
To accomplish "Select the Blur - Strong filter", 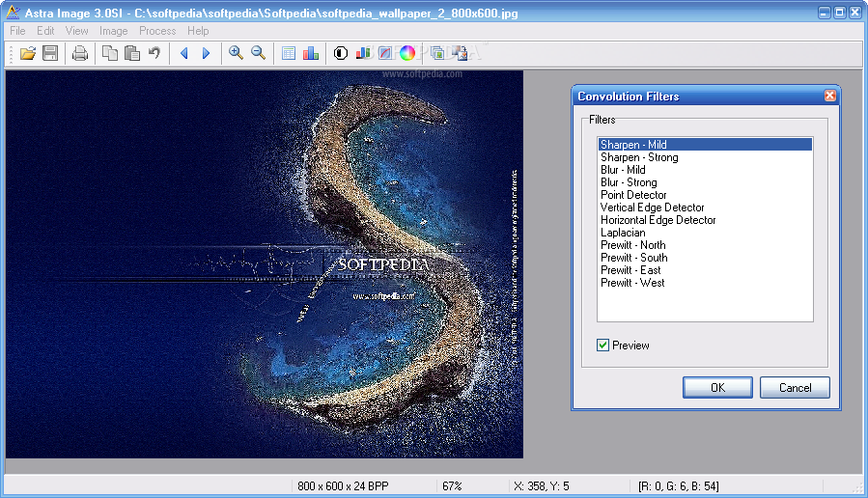I will [x=705, y=182].
